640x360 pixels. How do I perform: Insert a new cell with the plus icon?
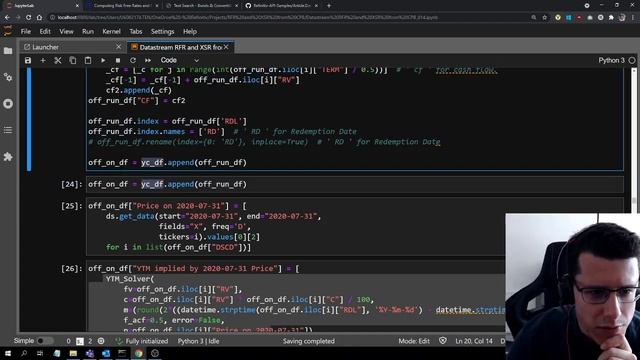pyautogui.click(x=42, y=60)
